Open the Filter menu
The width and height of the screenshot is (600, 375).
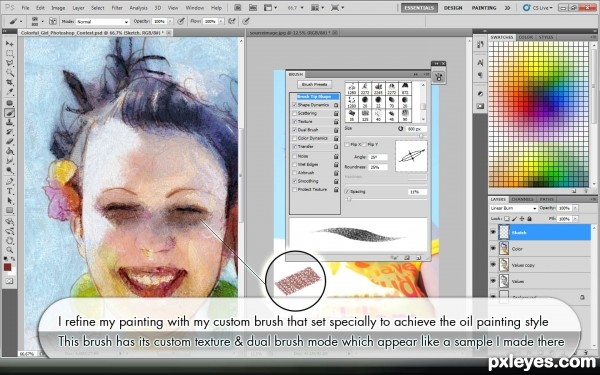tap(117, 8)
